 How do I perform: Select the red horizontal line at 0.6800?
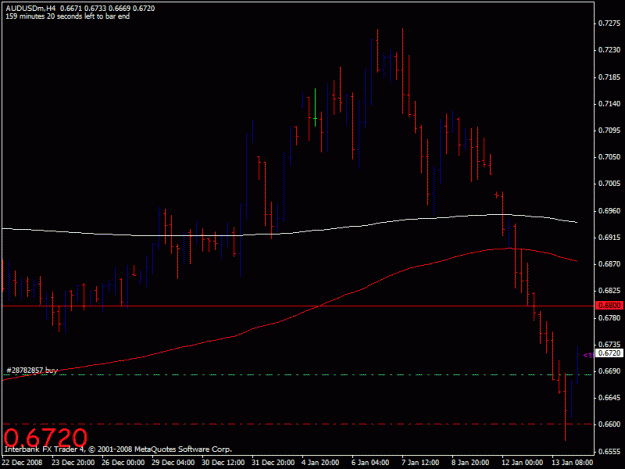(x=298, y=306)
